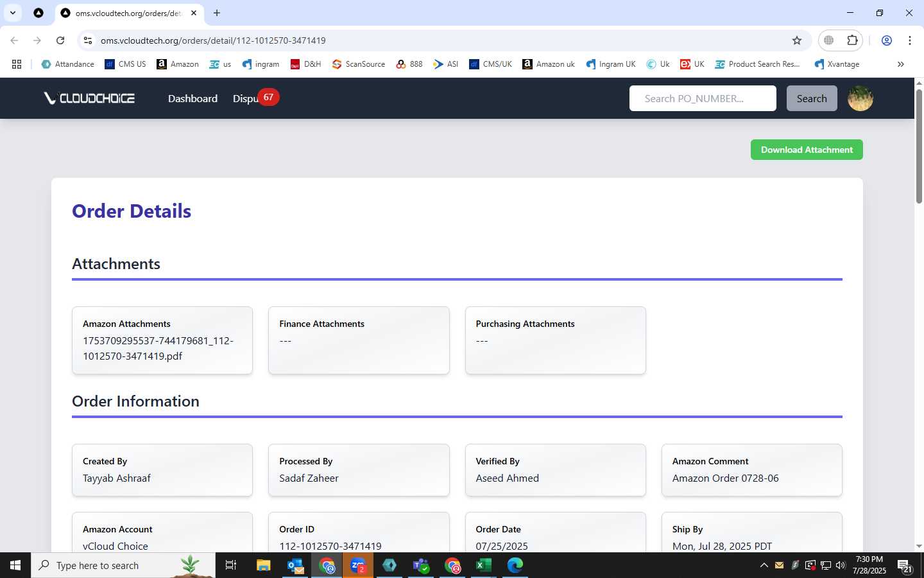Open the browser extensions puzzle icon
The width and height of the screenshot is (924, 578).
852,40
